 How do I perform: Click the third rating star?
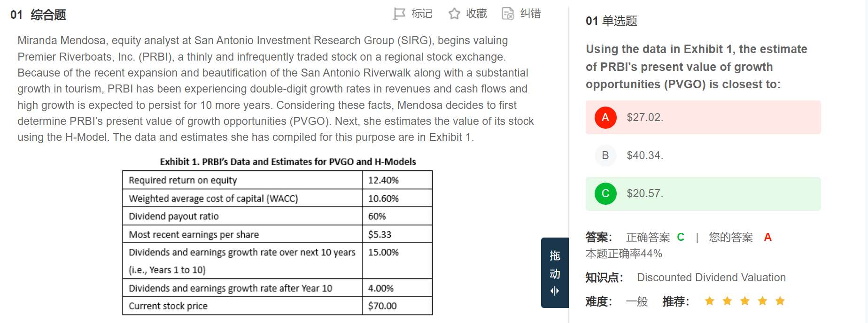tap(745, 301)
